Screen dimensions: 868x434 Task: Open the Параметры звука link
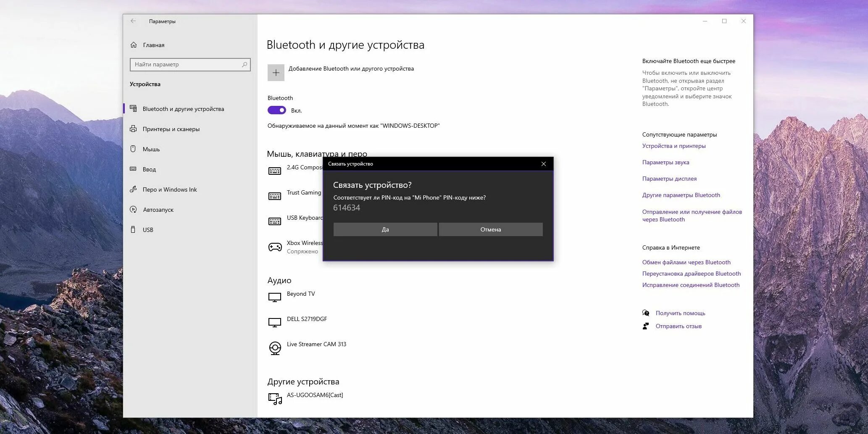click(x=666, y=162)
